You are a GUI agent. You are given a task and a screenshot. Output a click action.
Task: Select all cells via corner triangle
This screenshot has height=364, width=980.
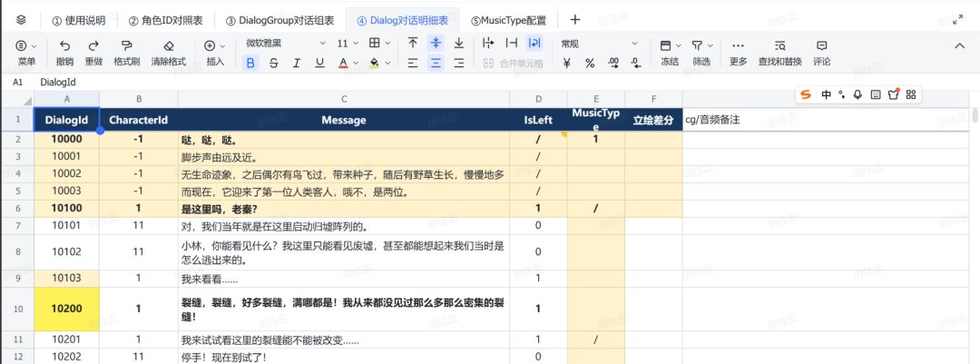[x=27, y=102]
